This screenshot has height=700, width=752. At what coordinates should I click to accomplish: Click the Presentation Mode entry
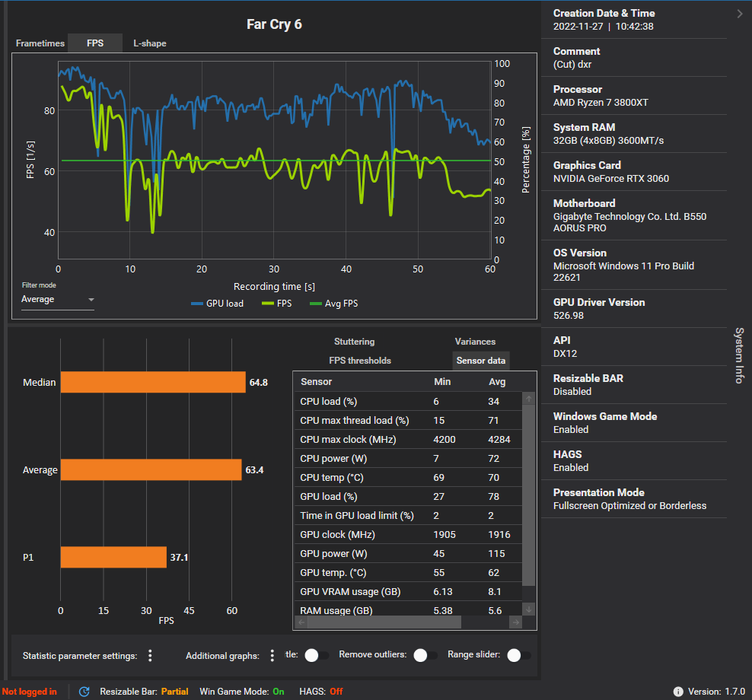click(634, 499)
